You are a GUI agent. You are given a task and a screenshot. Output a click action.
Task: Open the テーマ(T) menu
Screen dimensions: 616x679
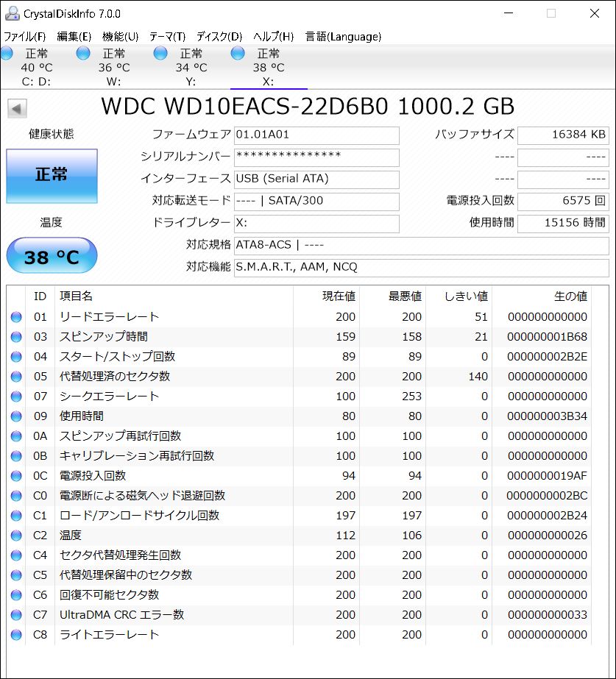click(x=167, y=36)
